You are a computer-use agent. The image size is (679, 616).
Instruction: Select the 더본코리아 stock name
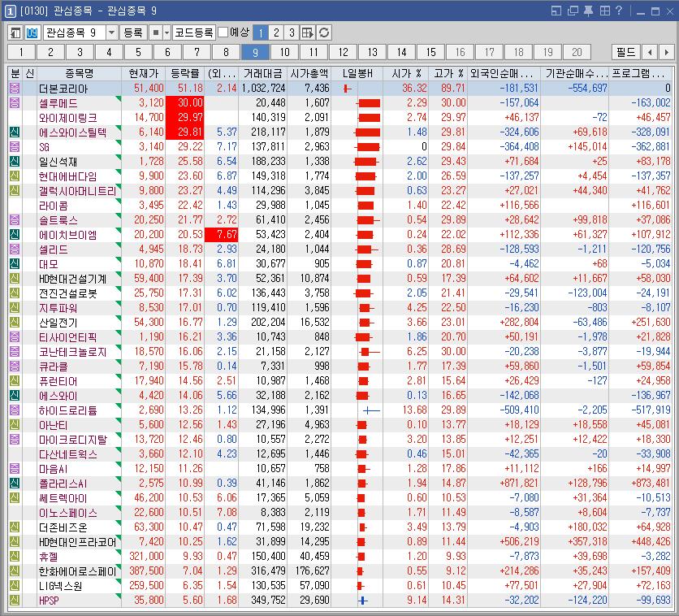(x=63, y=89)
